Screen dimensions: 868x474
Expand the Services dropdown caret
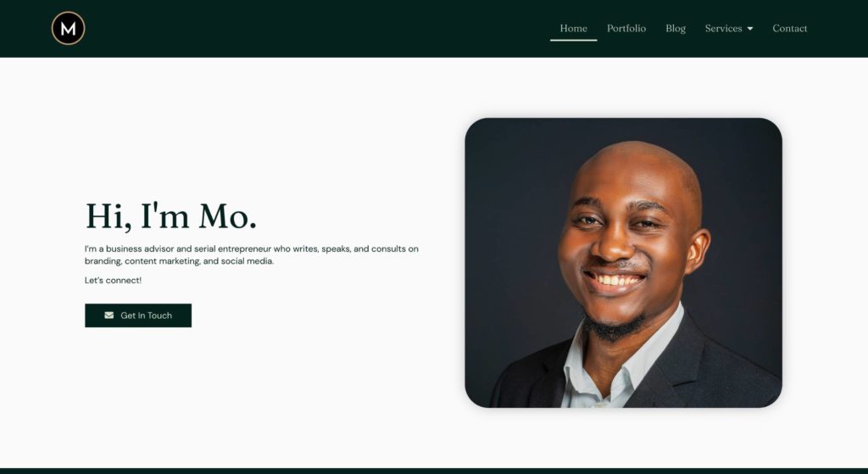pos(750,29)
